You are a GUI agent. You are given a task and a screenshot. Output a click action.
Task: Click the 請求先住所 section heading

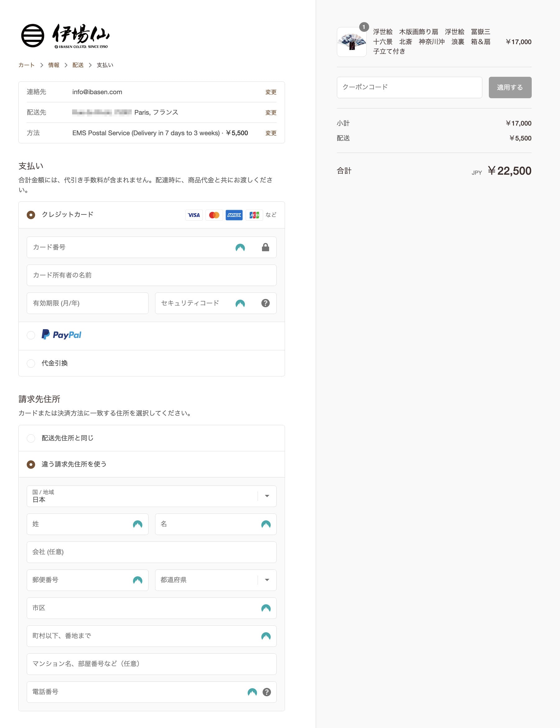point(39,399)
